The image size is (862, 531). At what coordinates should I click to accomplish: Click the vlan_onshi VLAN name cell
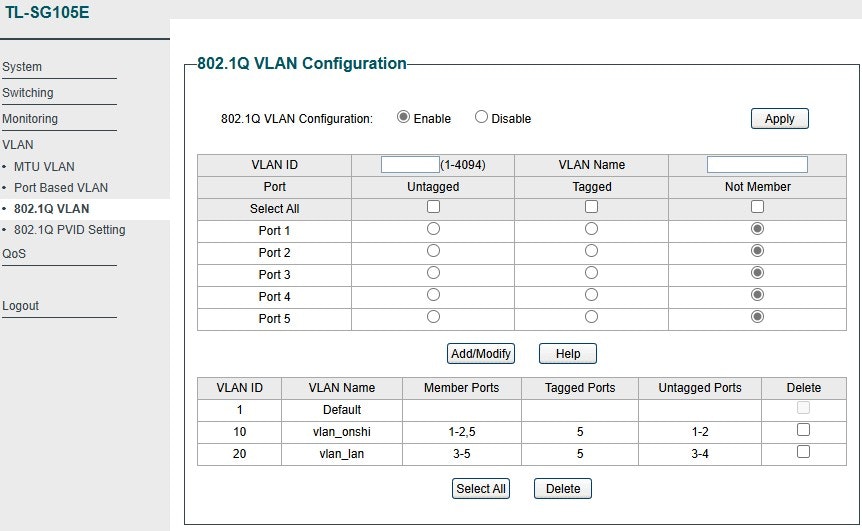(x=342, y=432)
